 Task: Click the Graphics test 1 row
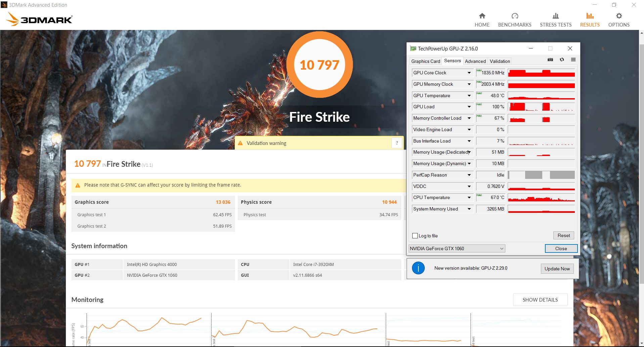coord(153,215)
